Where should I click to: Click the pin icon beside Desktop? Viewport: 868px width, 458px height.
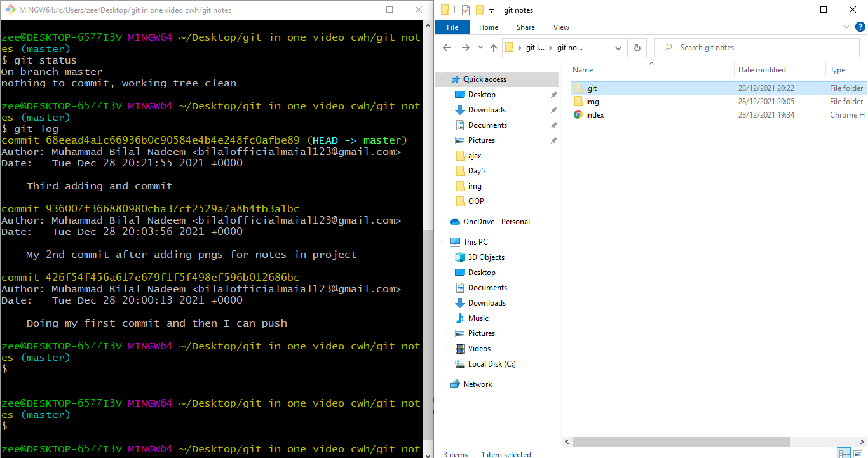click(553, 95)
